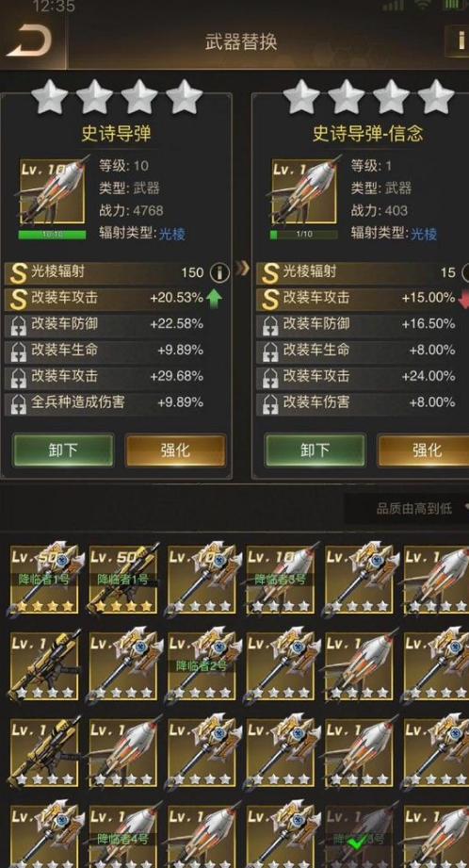Click the 10/10 green experience bar
469x868 pixels.
[x=52, y=234]
